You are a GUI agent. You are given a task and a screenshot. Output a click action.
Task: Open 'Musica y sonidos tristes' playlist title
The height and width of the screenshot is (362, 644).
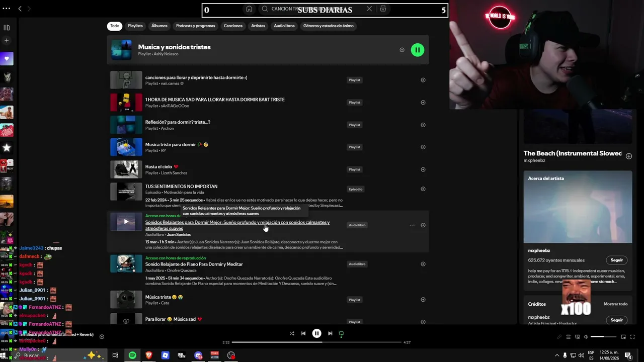click(x=175, y=47)
